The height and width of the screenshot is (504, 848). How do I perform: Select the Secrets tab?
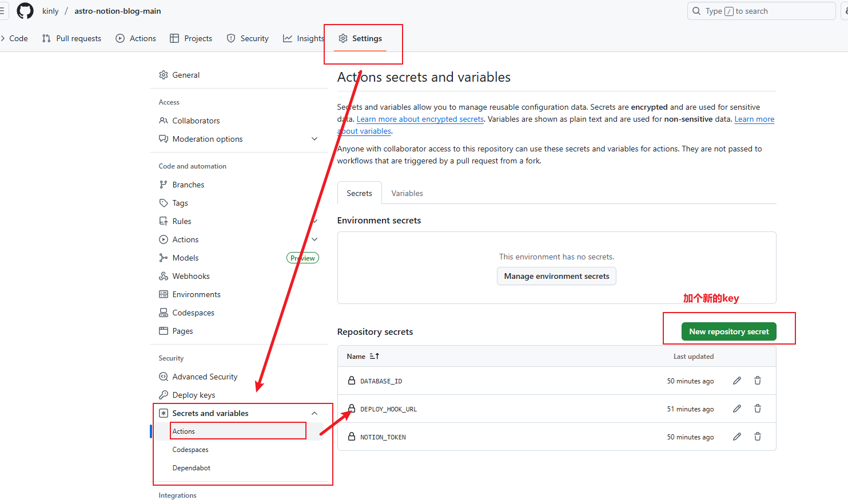(359, 193)
